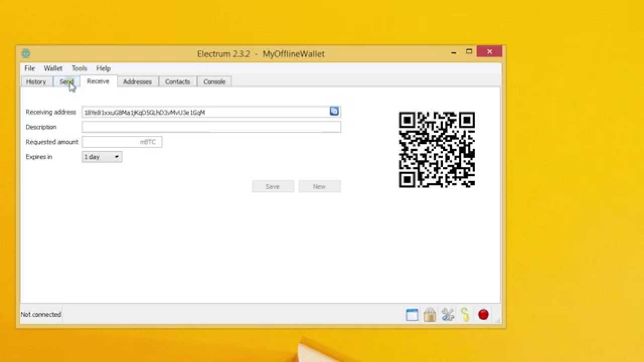Screen dimensions: 644x362
Task: Switch to the Send tab
Action: click(x=66, y=81)
